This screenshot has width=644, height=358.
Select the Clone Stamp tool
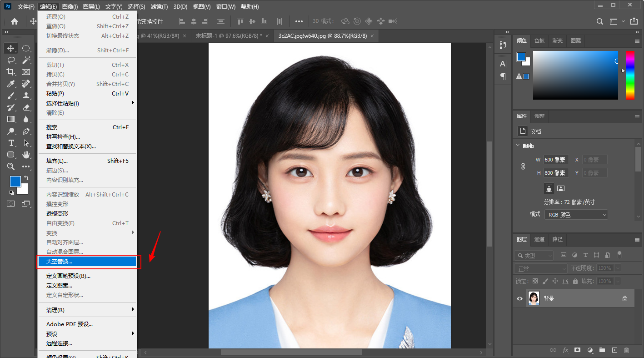(x=26, y=96)
